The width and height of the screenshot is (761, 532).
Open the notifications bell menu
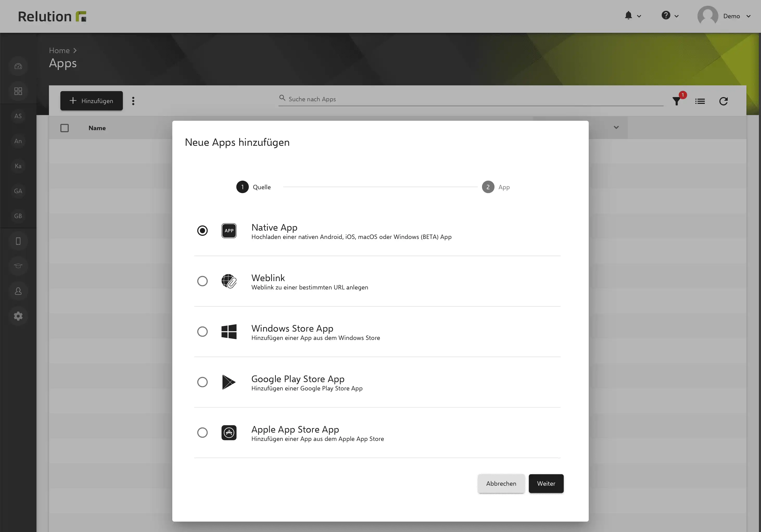pyautogui.click(x=629, y=16)
